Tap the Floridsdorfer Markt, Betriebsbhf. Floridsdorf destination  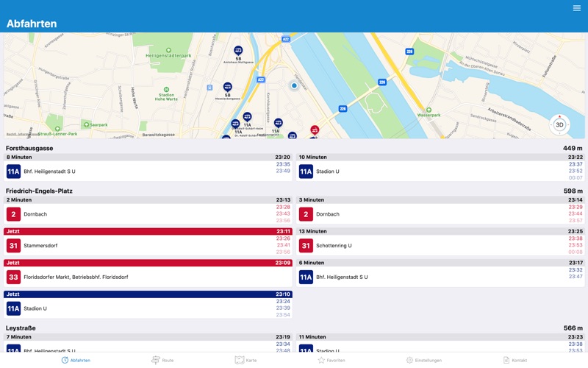tap(76, 277)
